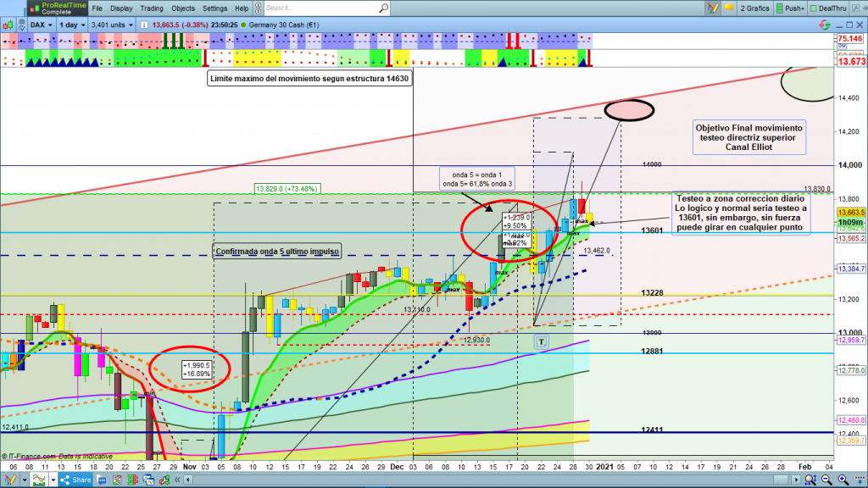Image resolution: width=868 pixels, height=488 pixels.
Task: Open the Objects menu
Action: coord(182,8)
